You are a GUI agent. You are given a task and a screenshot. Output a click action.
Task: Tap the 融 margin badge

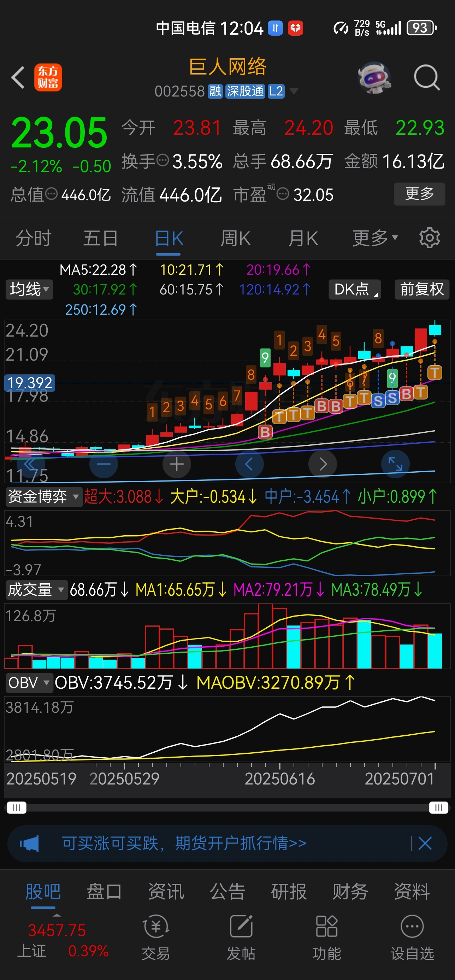(215, 91)
